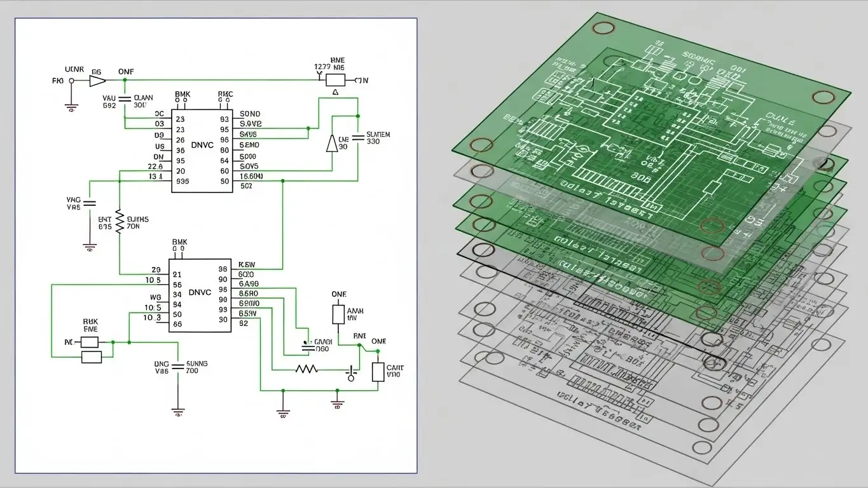868x488 pixels.
Task: Click the BMK label above the upper DNVC
Action: pos(181,94)
